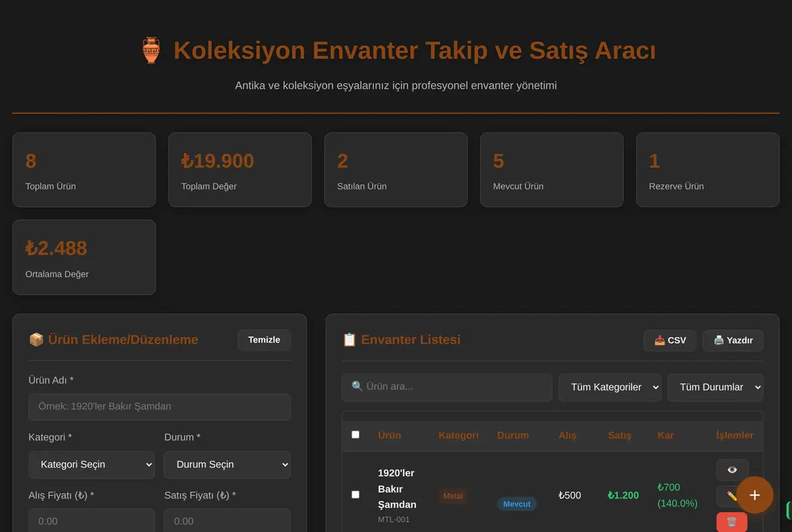Click the Satış Fiyatı price input

pyautogui.click(x=227, y=521)
